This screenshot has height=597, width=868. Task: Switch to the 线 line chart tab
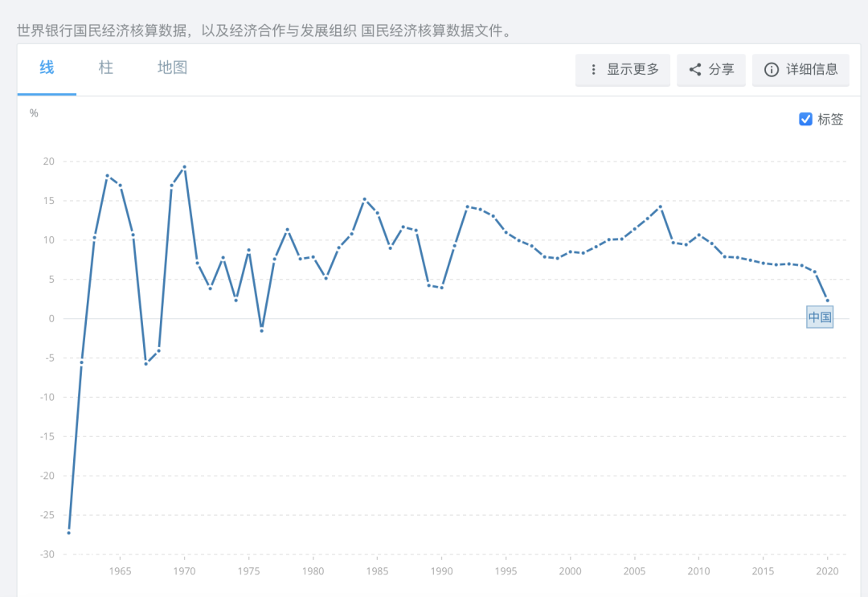tap(47, 67)
